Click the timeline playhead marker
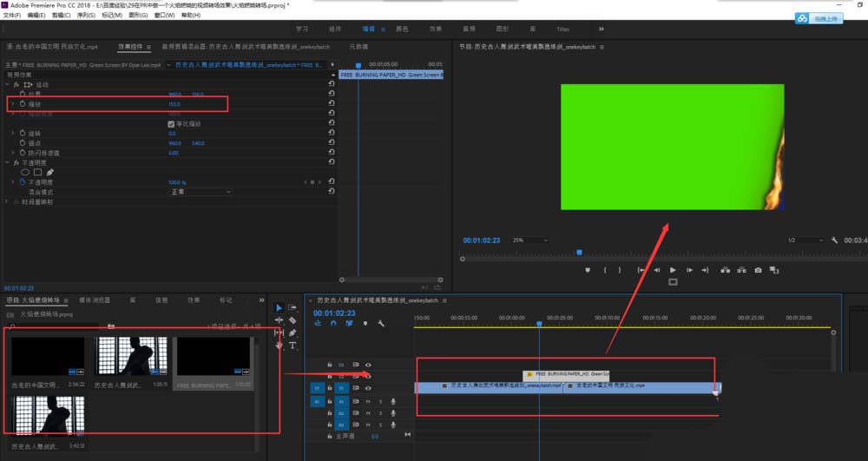The height and width of the screenshot is (461, 868). coord(539,324)
